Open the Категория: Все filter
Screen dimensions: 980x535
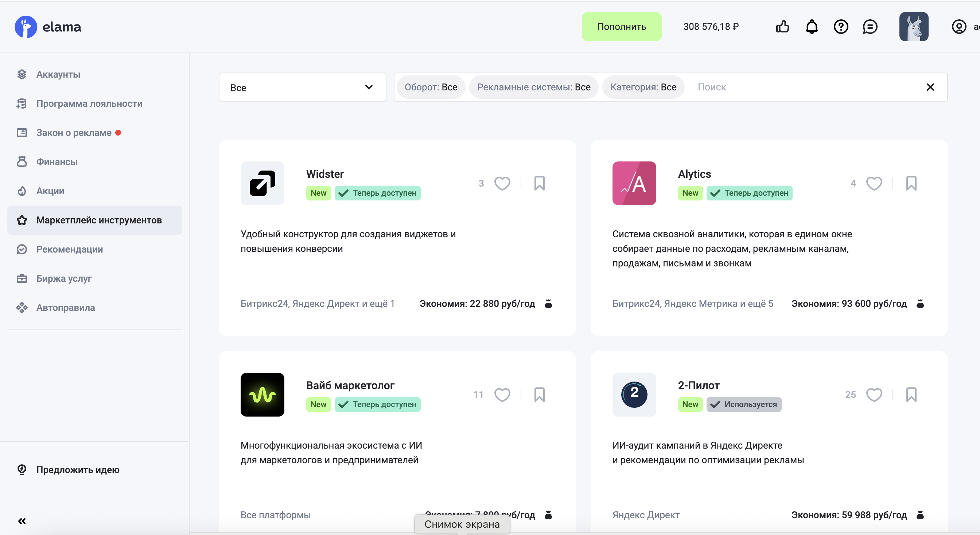(x=643, y=87)
